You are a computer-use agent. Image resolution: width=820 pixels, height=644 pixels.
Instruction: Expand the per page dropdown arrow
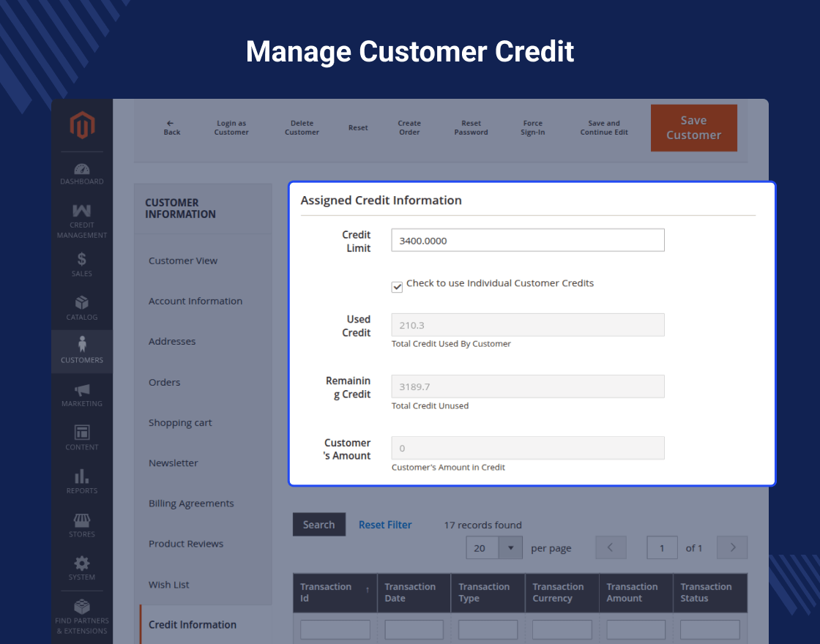click(510, 548)
